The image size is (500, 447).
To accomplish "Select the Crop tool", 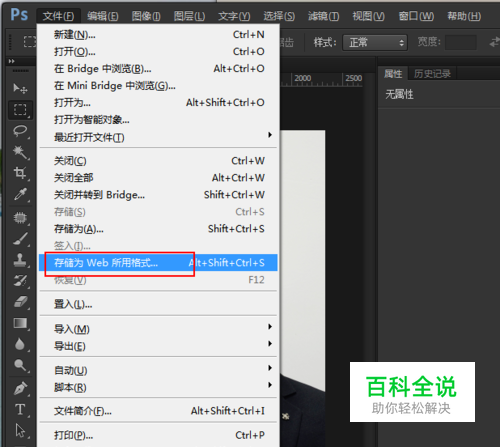I will [x=20, y=173].
